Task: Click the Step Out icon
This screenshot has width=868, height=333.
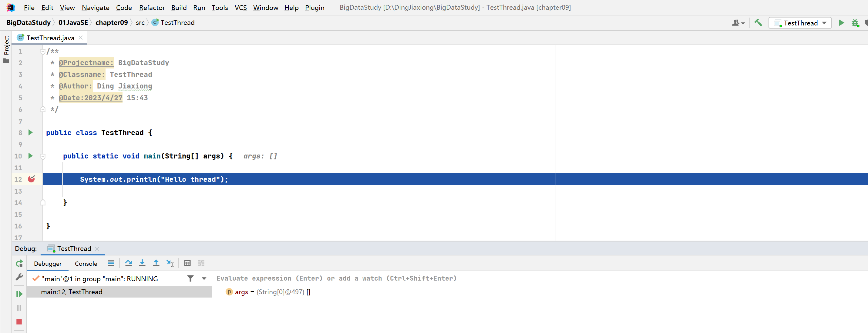Action: coord(156,263)
